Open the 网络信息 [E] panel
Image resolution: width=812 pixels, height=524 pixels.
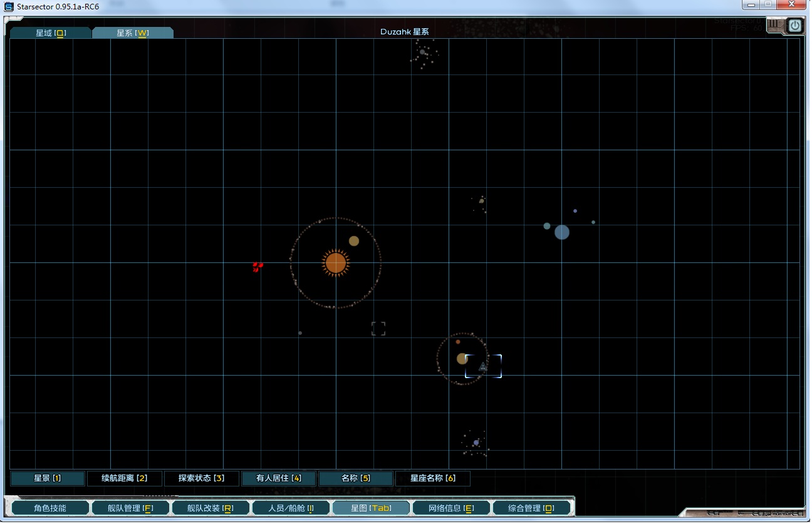(451, 508)
